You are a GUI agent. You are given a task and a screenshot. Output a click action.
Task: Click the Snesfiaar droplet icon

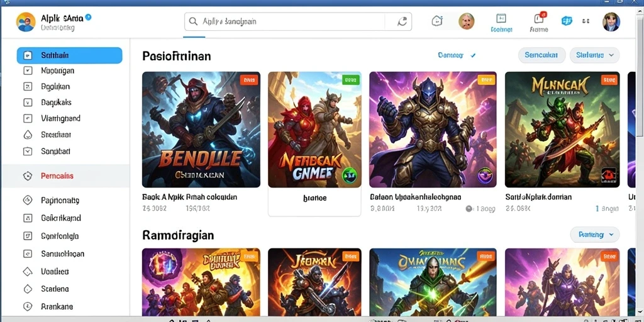(x=28, y=135)
